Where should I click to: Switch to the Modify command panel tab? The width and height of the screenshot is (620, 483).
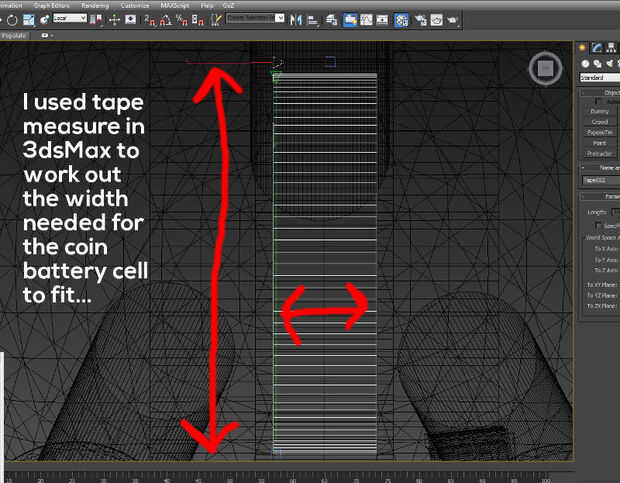point(597,48)
